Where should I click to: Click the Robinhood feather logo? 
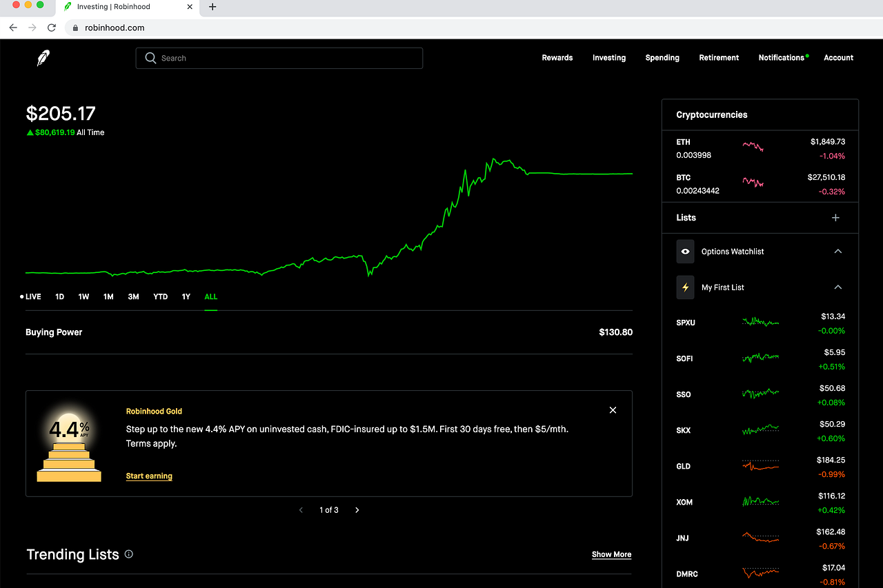pos(44,58)
